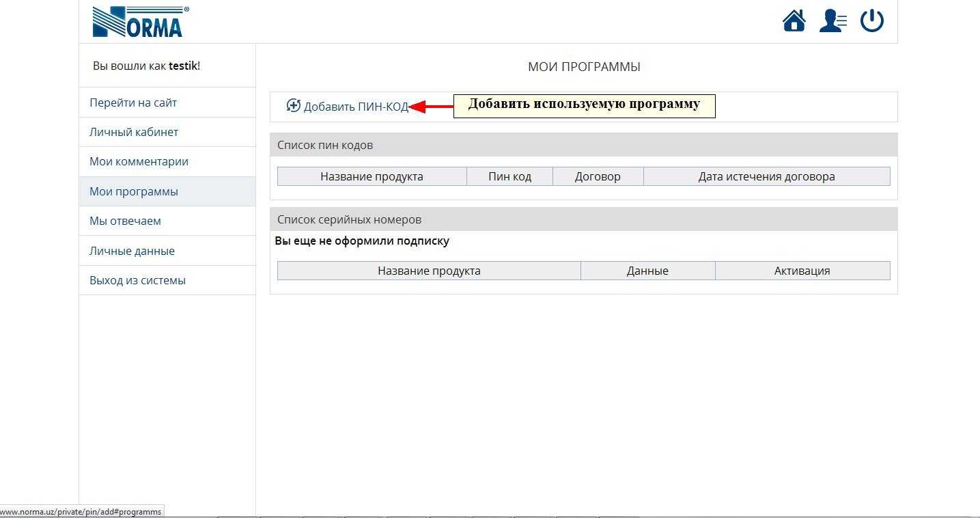The width and height of the screenshot is (980, 518).
Task: Open Личные данные in the sidebar
Action: click(x=132, y=251)
